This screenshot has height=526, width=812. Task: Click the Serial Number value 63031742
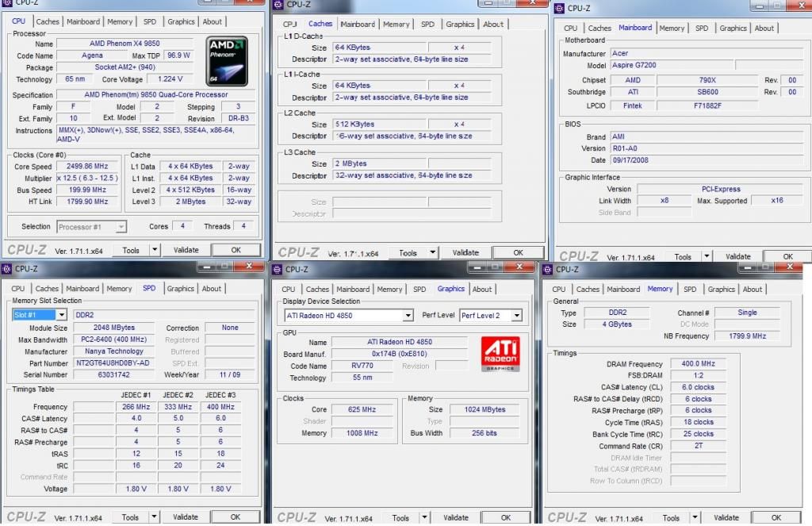click(x=113, y=374)
